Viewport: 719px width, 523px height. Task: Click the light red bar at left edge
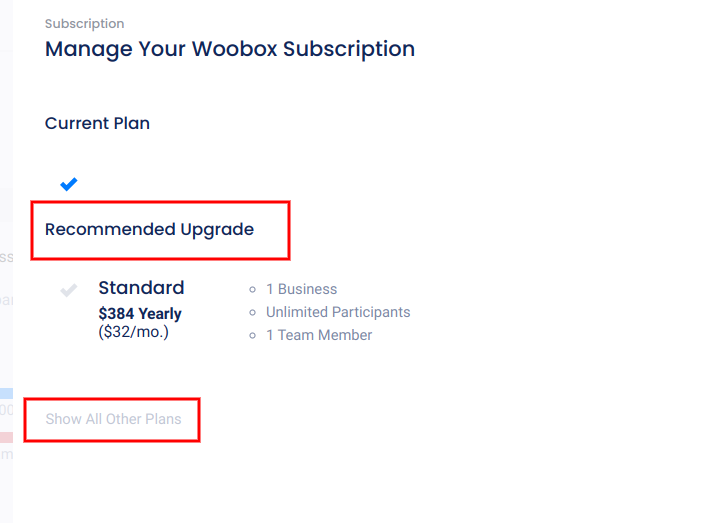point(6,437)
